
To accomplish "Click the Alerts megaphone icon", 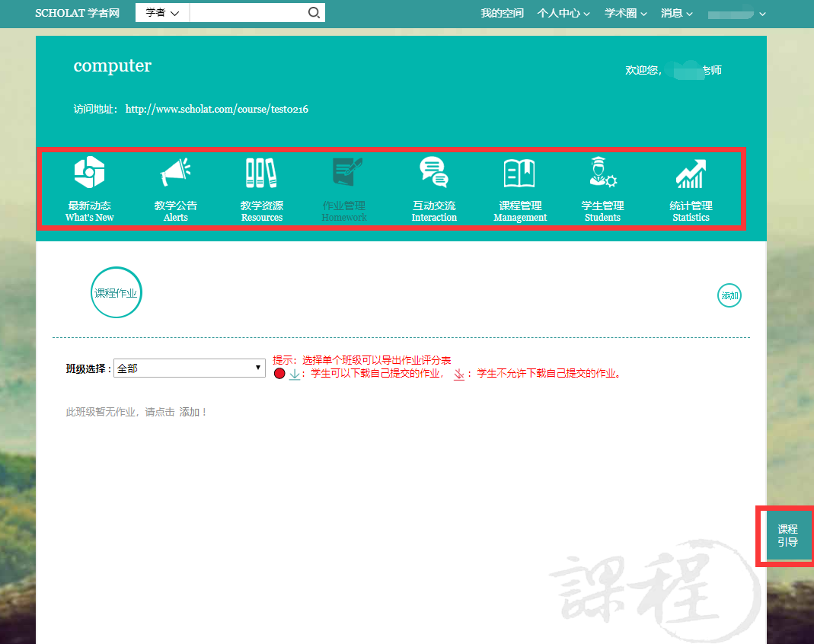I will pos(175,174).
